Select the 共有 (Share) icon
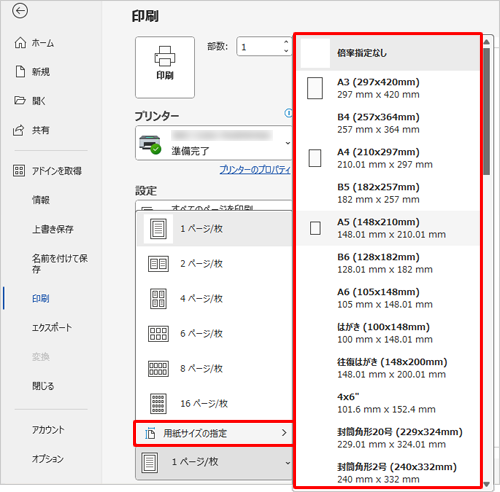Screen dimensions: 500x492 click(19, 130)
